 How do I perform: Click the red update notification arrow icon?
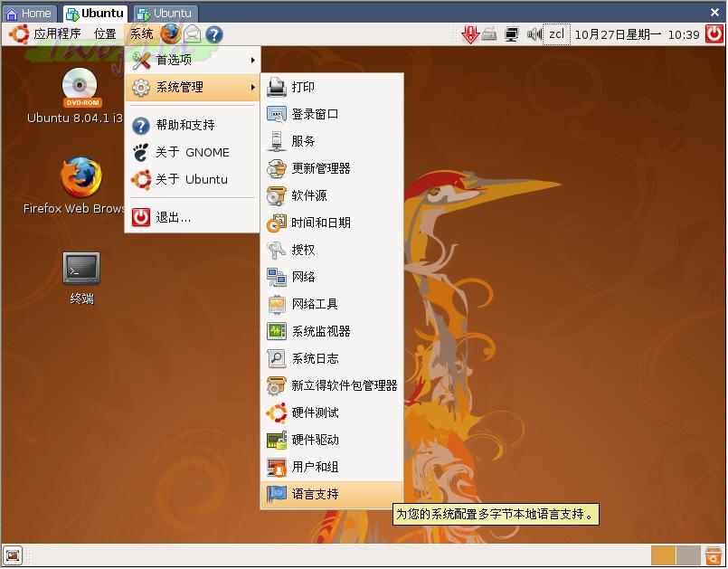tap(470, 34)
